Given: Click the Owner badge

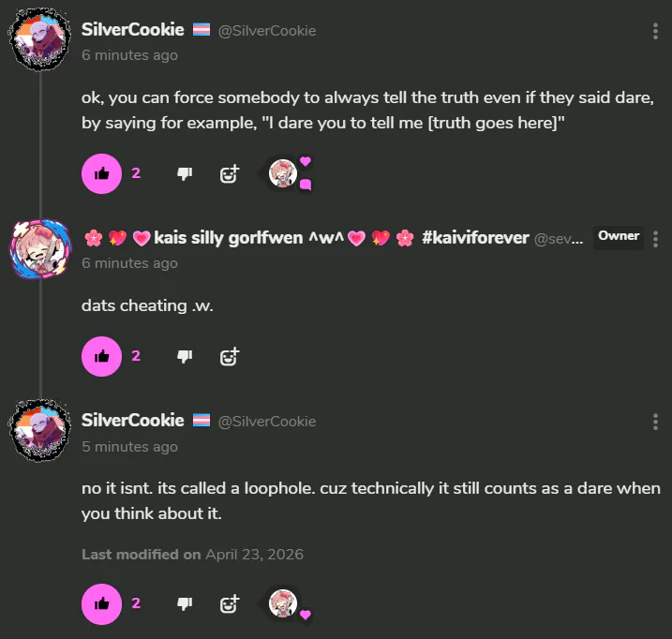Looking at the screenshot, I should tap(619, 236).
